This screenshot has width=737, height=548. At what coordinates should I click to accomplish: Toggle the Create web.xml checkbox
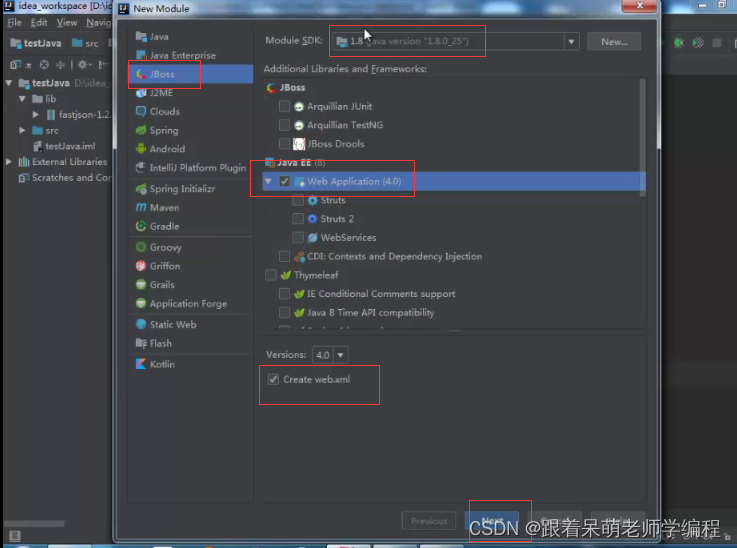(273, 379)
